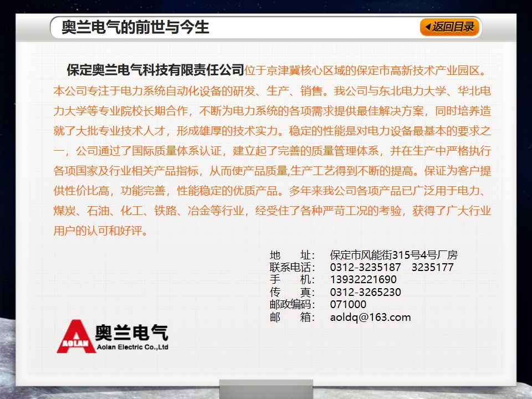Click the 传真 label in contact block

click(292, 292)
